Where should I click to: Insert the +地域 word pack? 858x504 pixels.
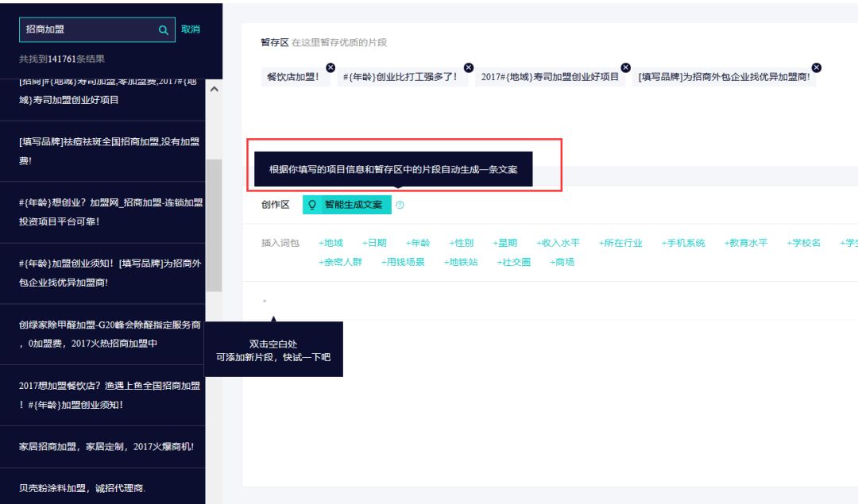[x=330, y=243]
